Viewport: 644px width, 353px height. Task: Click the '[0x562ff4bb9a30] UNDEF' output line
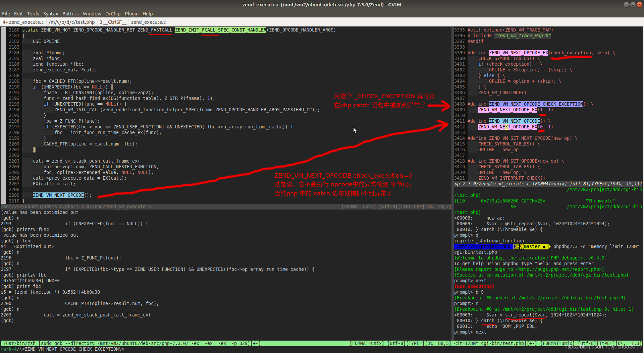(x=30, y=281)
